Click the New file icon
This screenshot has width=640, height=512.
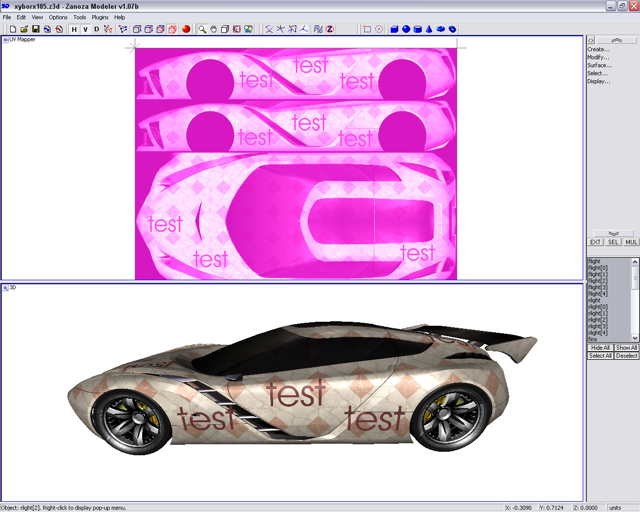pyautogui.click(x=12, y=29)
